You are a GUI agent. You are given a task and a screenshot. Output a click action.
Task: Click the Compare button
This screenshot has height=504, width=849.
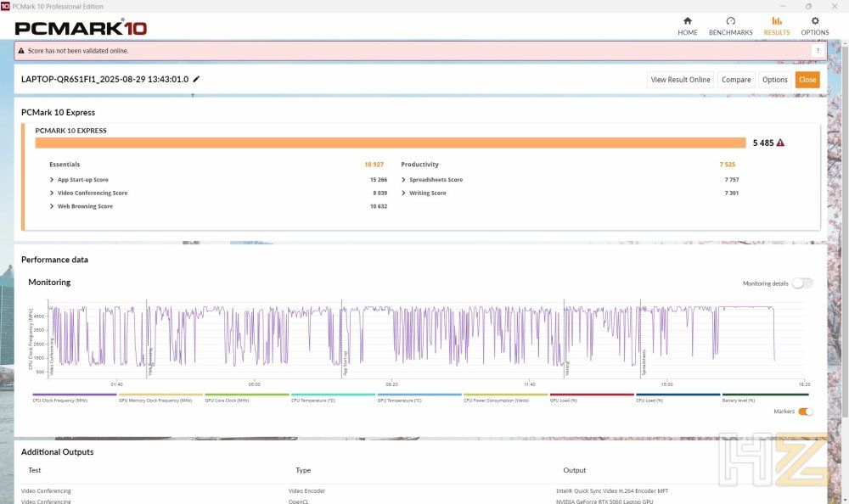(736, 80)
